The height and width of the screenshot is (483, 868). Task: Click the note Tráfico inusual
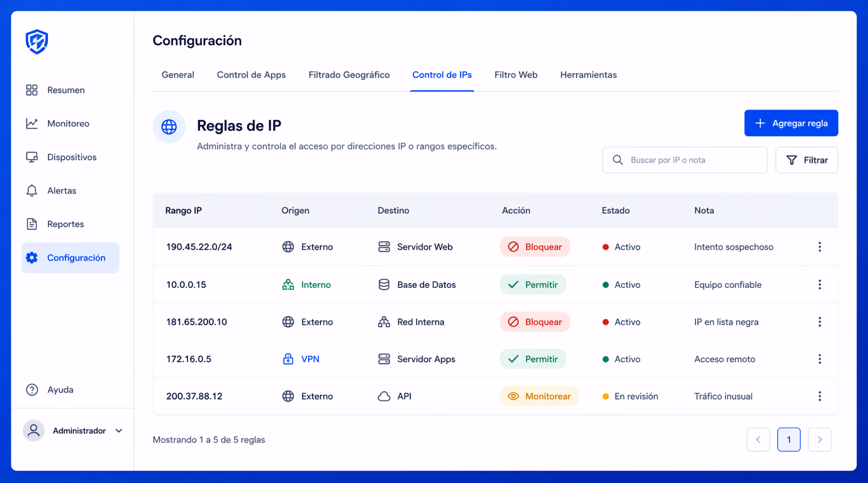click(x=723, y=396)
